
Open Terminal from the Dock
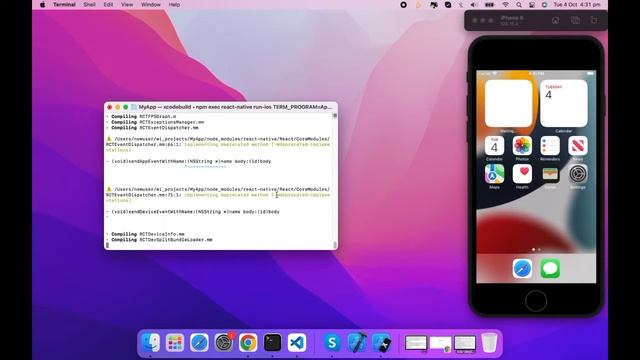click(x=272, y=342)
